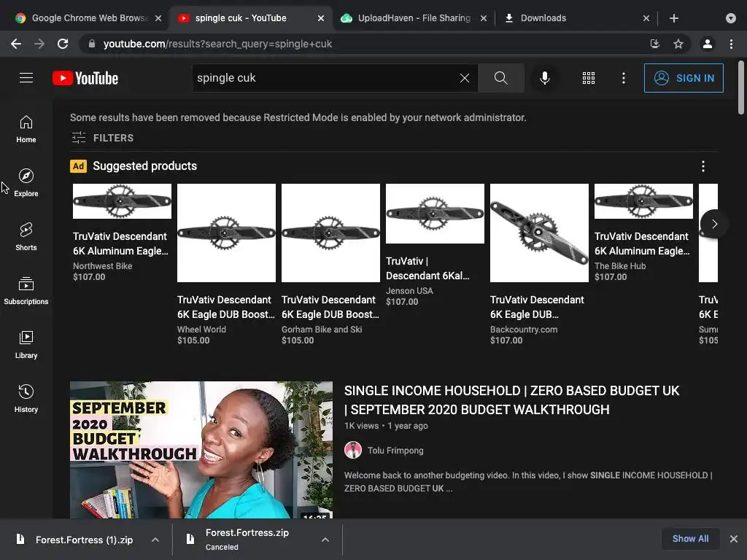Screen dimensions: 747x560
Task: Click Show All downloads
Action: pos(690,539)
